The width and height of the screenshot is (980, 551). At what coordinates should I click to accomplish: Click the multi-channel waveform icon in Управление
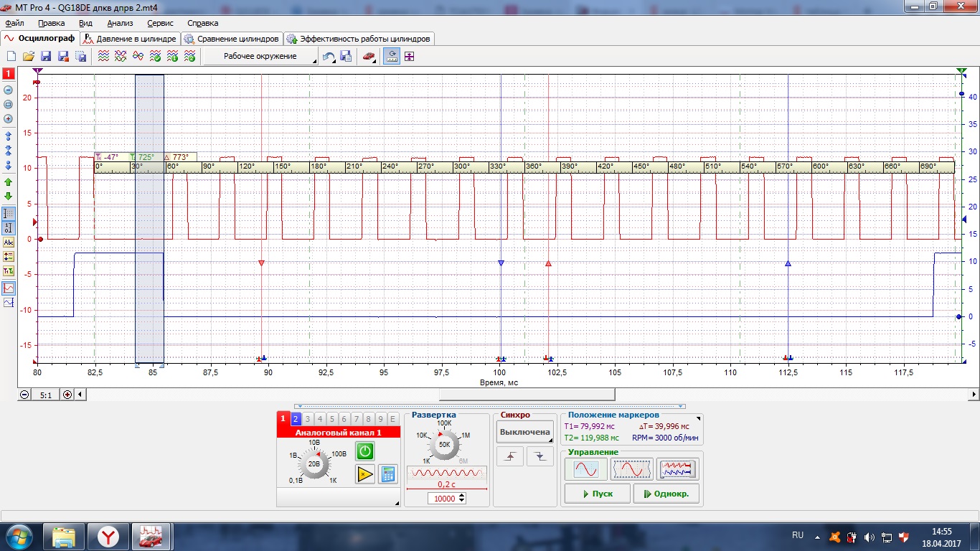point(678,469)
